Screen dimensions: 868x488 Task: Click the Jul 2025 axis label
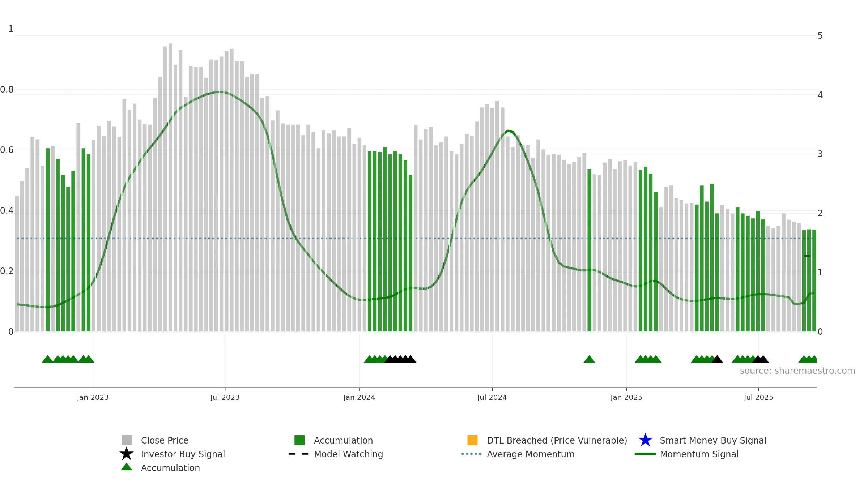(x=758, y=398)
